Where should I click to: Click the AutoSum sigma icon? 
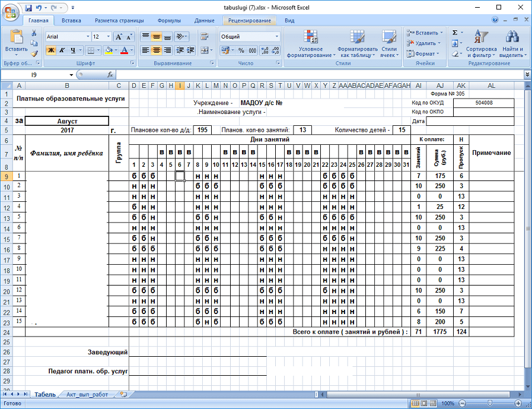pos(455,33)
